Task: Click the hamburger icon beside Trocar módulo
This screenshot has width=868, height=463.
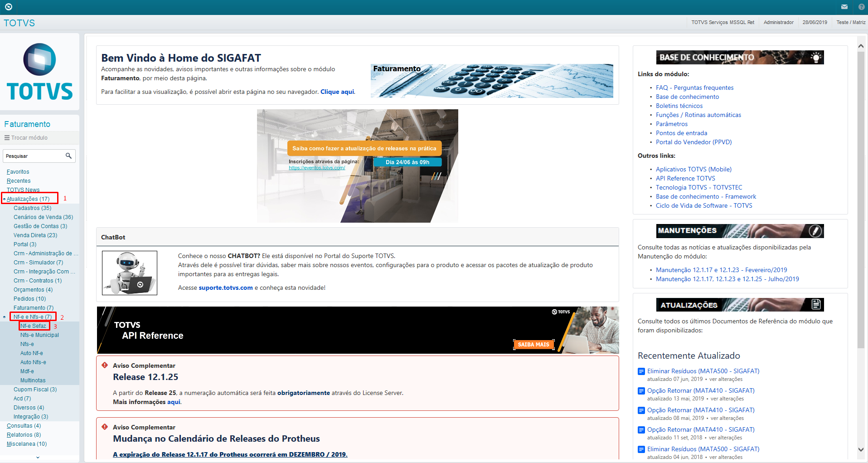Action: pyautogui.click(x=7, y=137)
